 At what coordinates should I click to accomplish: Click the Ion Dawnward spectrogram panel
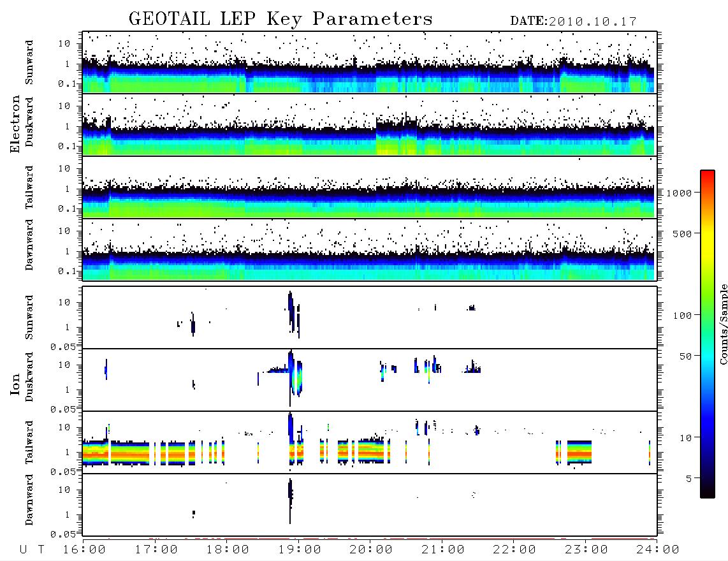tap(370, 504)
